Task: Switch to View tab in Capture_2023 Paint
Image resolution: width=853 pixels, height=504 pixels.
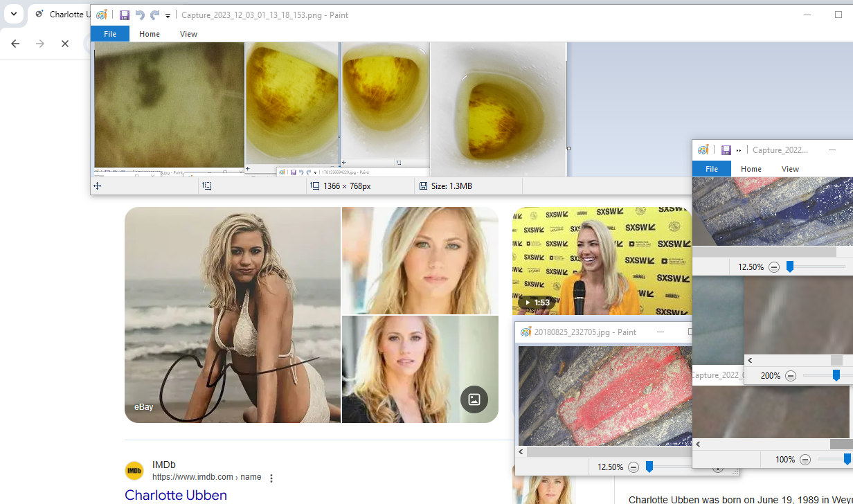Action: 188,34
